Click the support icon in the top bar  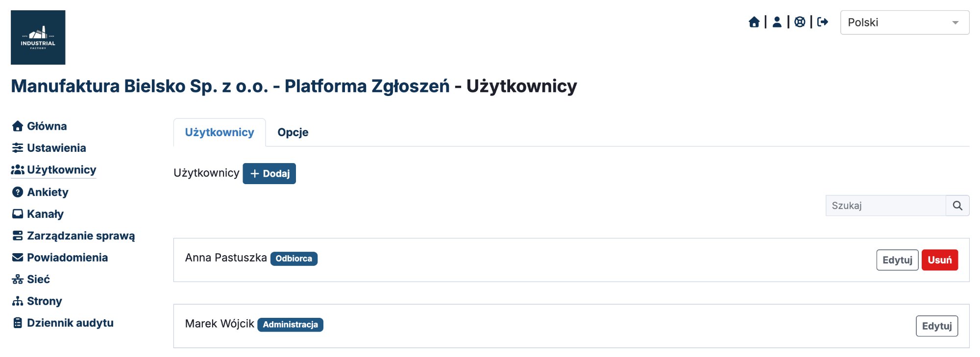coord(800,22)
